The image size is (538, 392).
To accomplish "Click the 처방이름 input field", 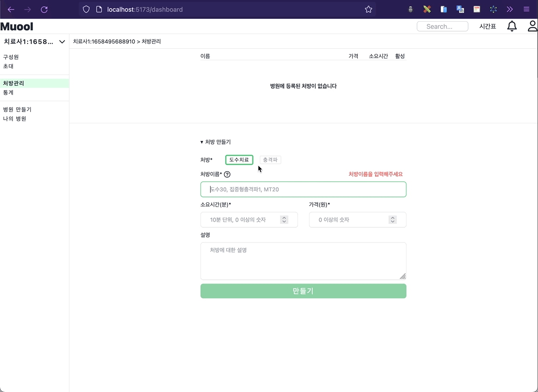I will 303,189.
